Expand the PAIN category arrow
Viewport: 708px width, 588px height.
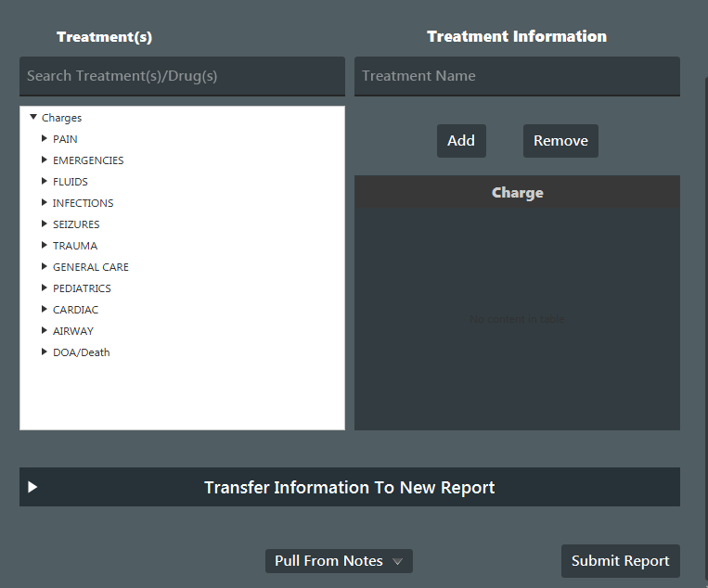click(x=44, y=139)
